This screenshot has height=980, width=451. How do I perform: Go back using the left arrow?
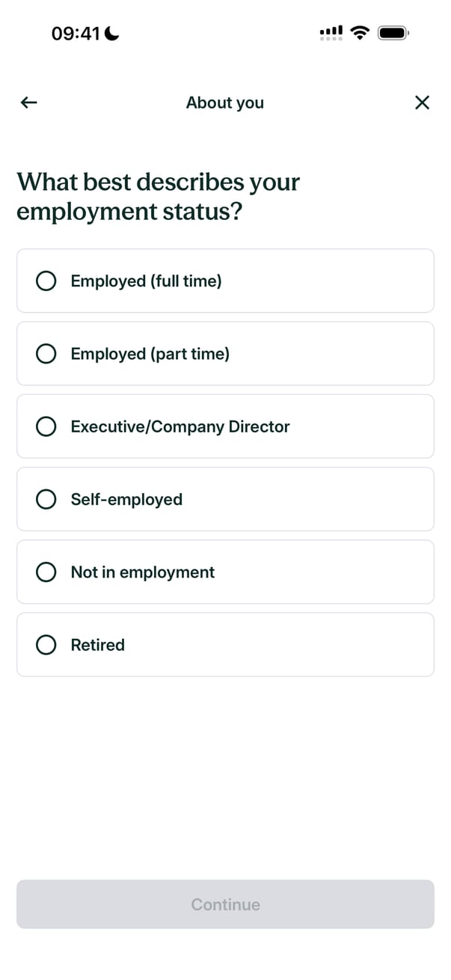point(28,102)
